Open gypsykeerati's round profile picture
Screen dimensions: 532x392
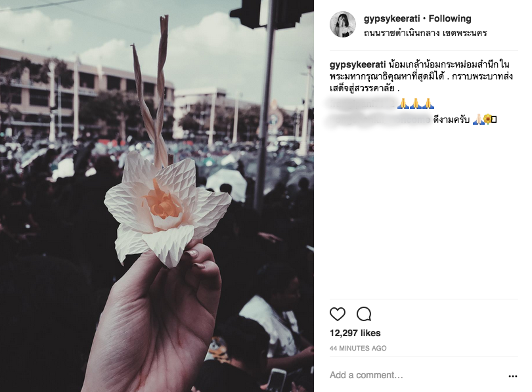(x=343, y=24)
